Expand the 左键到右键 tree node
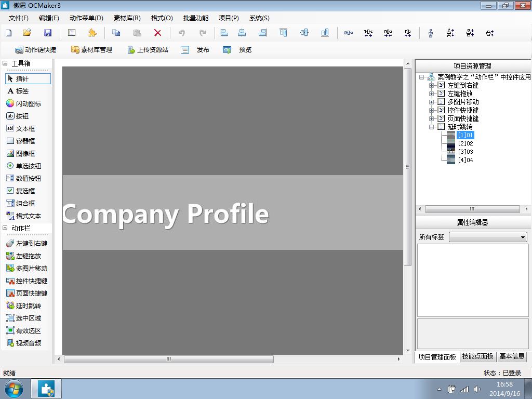This screenshot has height=399, width=532. point(431,86)
